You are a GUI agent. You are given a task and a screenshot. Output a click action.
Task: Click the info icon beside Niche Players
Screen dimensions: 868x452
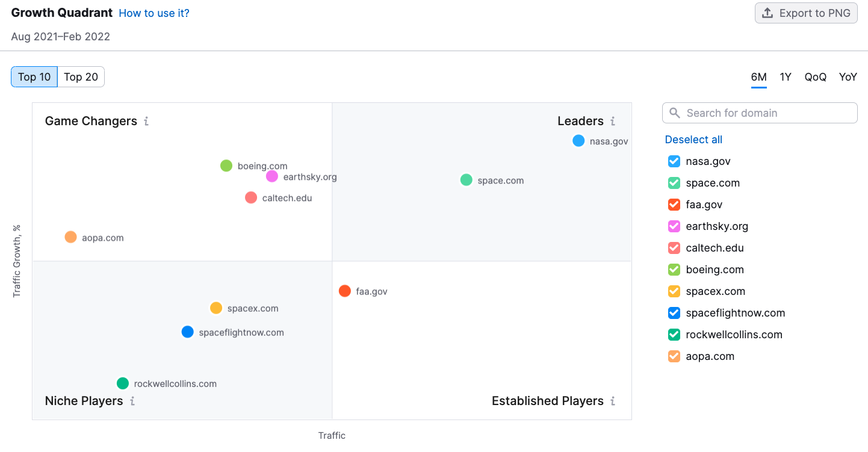(132, 401)
